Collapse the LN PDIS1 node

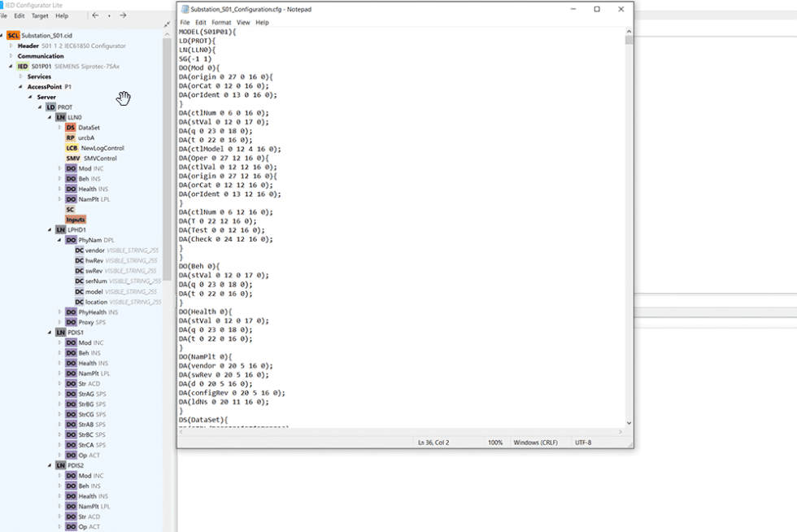[50, 333]
